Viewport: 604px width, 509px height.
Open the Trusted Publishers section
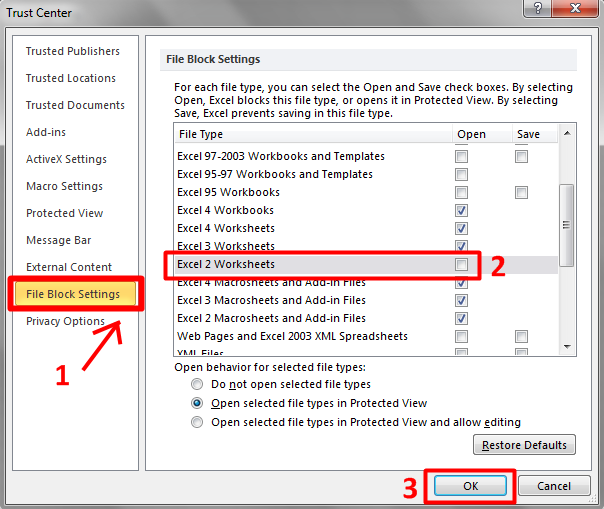[x=73, y=51]
